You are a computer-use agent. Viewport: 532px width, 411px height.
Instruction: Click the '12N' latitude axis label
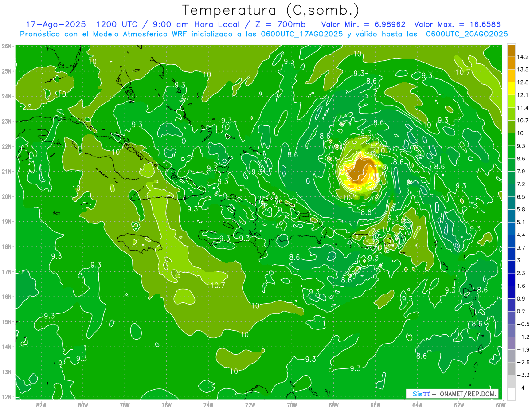7,397
